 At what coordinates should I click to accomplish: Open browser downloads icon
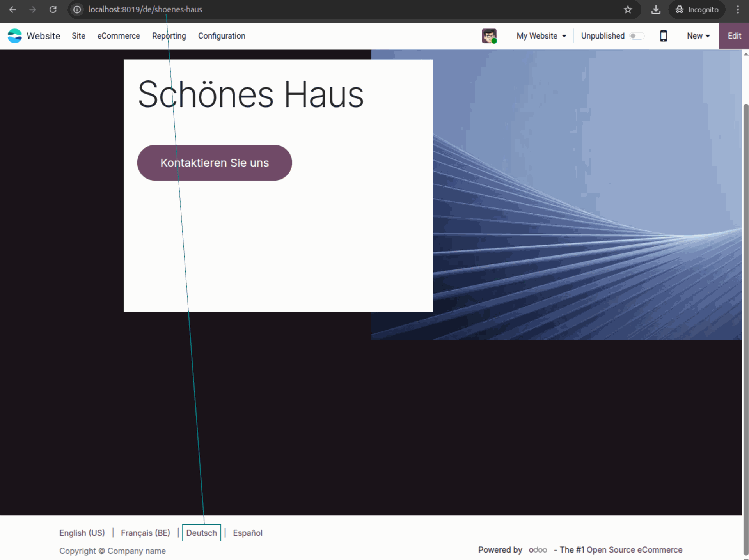pos(656,9)
